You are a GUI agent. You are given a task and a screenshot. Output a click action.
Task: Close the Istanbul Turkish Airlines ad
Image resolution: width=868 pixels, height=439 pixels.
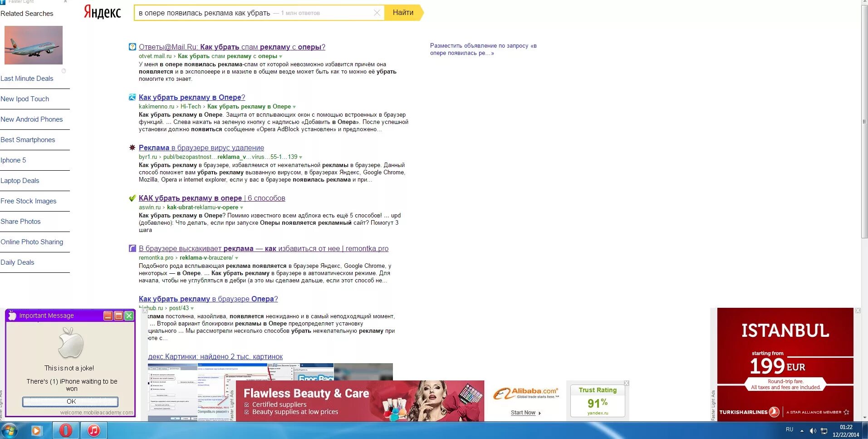point(858,311)
